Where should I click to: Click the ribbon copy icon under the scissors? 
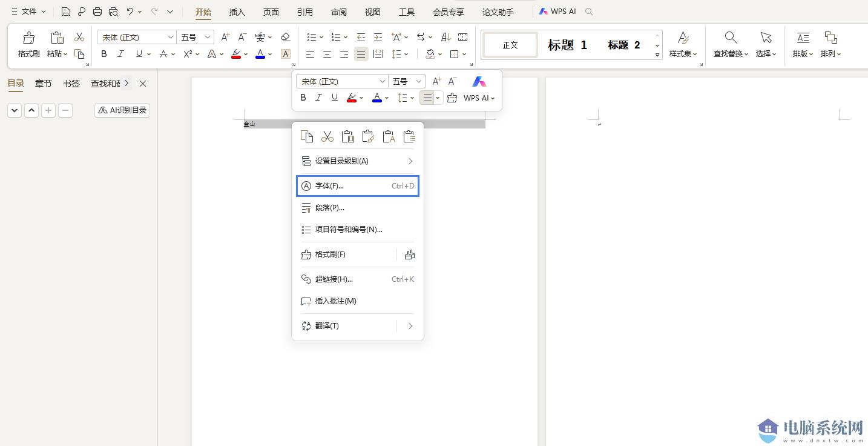click(x=79, y=54)
